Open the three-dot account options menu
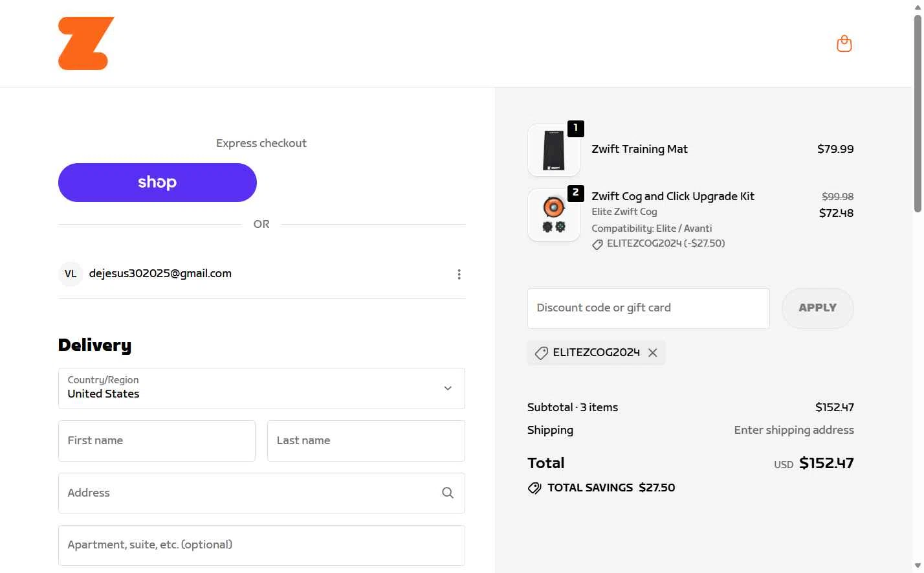 pos(459,275)
